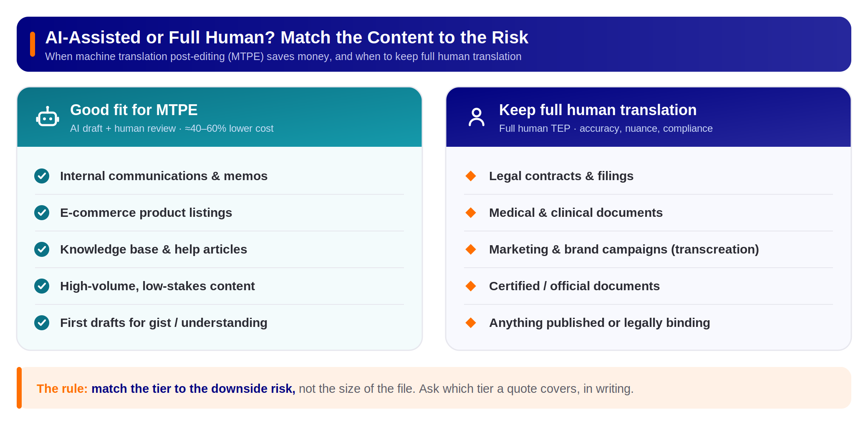868x427 pixels.
Task: Toggle the checkmark for Internal communications & memos
Action: click(42, 176)
